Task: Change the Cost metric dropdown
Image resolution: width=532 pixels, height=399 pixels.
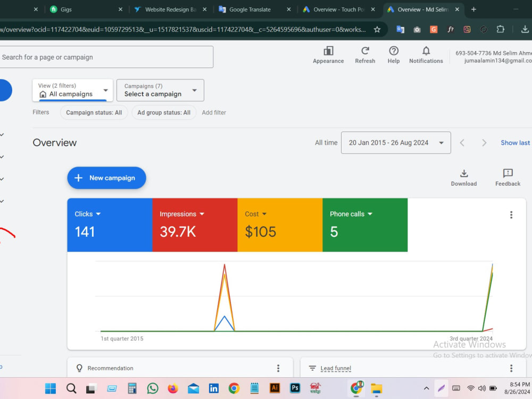Action: (x=256, y=214)
